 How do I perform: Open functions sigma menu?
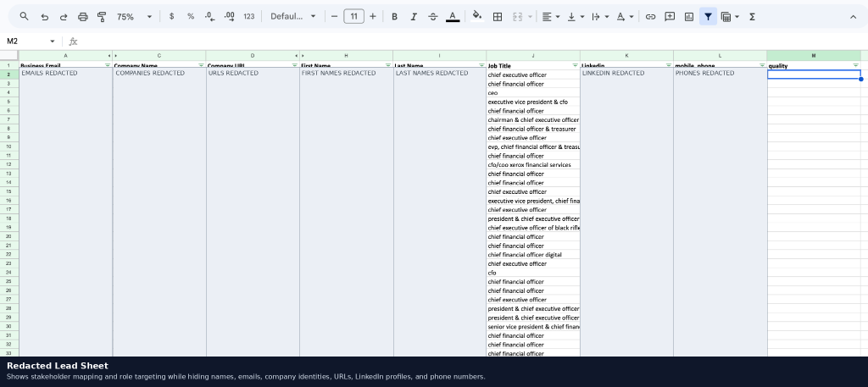coord(752,17)
